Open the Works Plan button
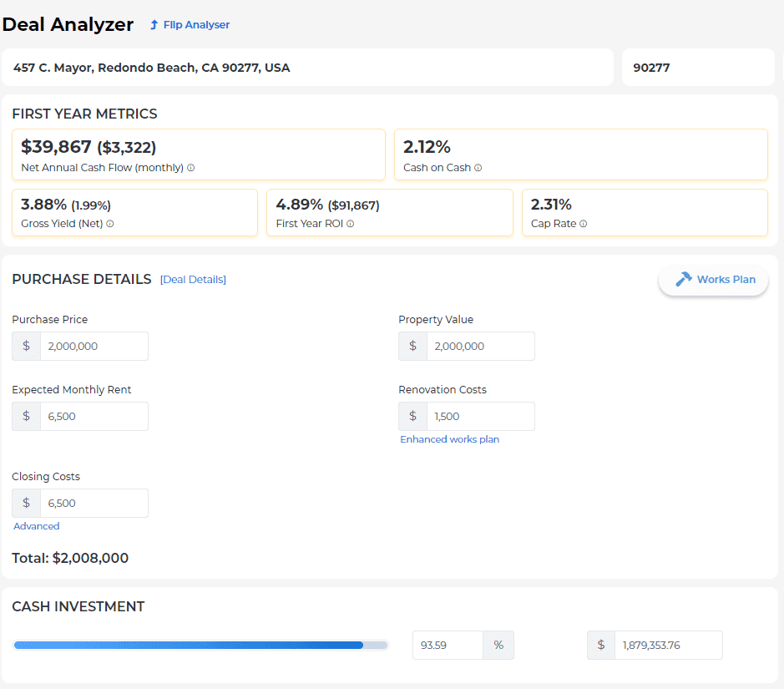Image resolution: width=784 pixels, height=689 pixels. [713, 280]
